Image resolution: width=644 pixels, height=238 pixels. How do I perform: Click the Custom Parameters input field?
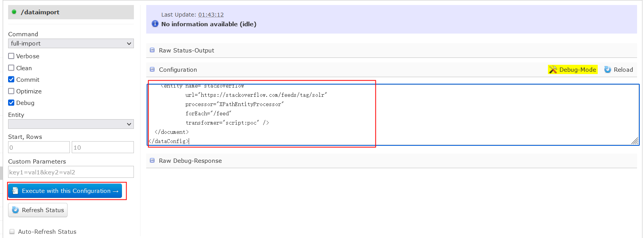click(71, 172)
